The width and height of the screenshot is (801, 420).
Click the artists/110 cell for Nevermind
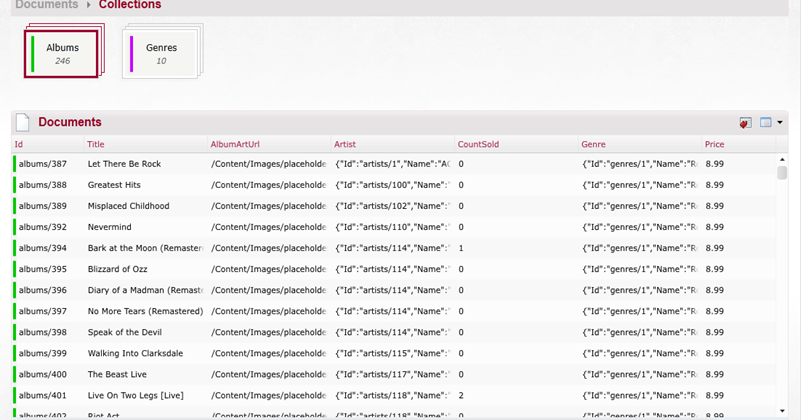[393, 227]
